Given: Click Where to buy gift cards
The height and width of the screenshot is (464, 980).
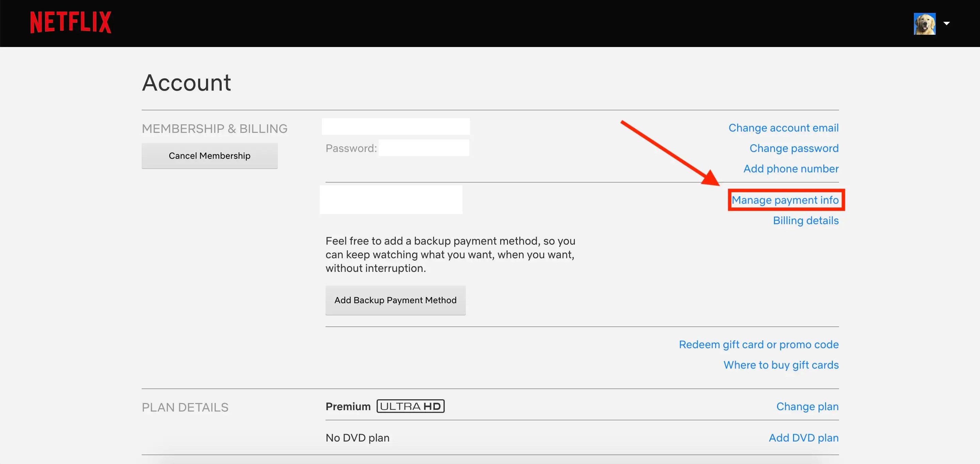Looking at the screenshot, I should (781, 365).
